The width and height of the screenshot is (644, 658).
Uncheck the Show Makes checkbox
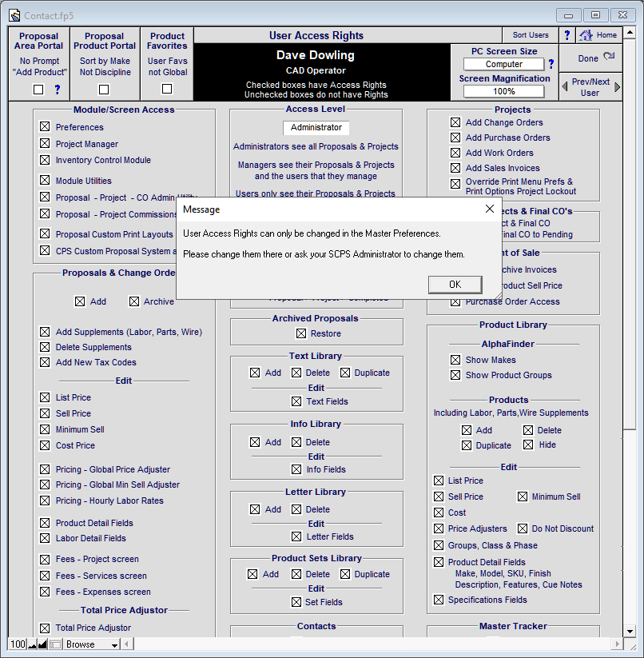click(455, 360)
